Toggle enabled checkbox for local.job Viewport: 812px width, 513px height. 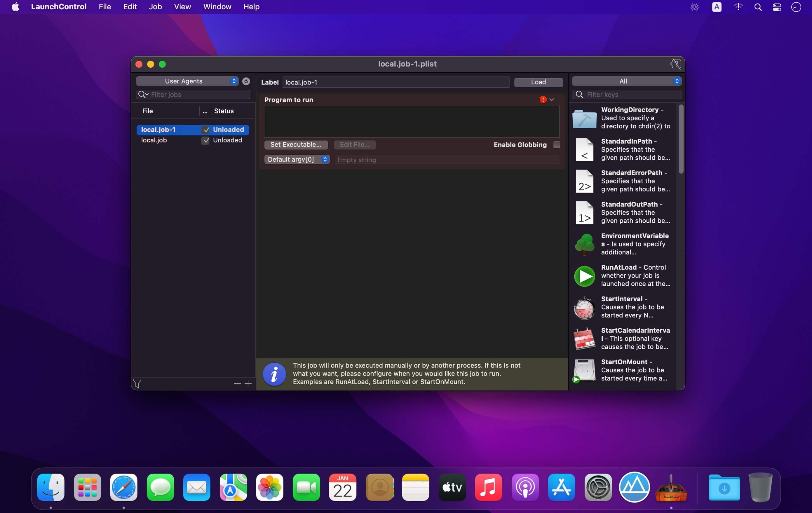click(x=206, y=140)
